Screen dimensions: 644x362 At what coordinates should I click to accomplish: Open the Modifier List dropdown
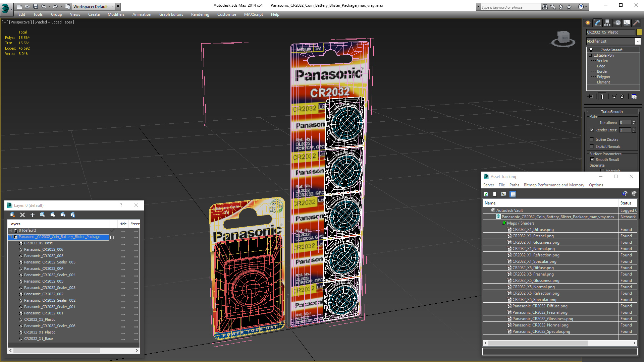tap(638, 41)
